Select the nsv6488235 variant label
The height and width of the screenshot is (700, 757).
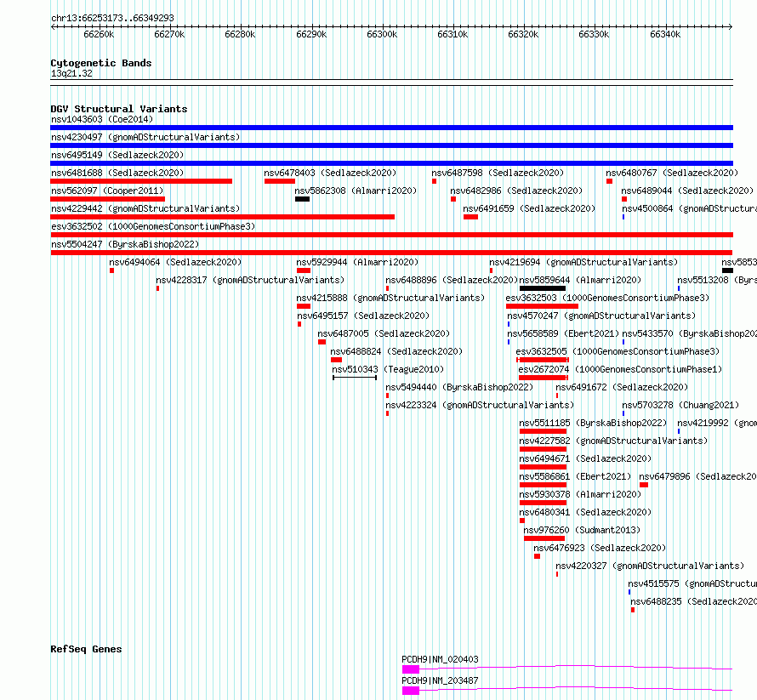click(x=693, y=601)
